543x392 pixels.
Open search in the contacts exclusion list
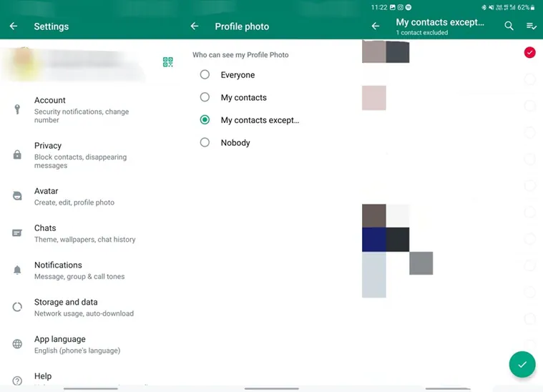pyautogui.click(x=509, y=26)
